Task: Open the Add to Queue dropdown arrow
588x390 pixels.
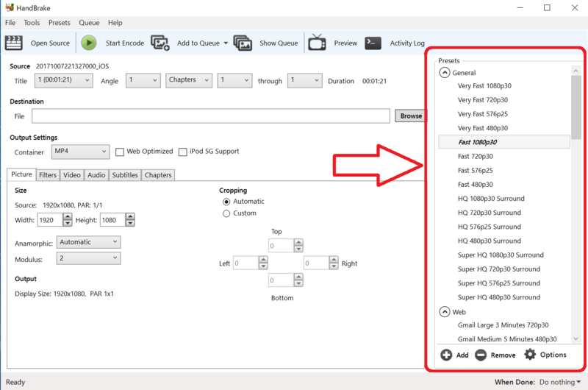Action: (226, 43)
